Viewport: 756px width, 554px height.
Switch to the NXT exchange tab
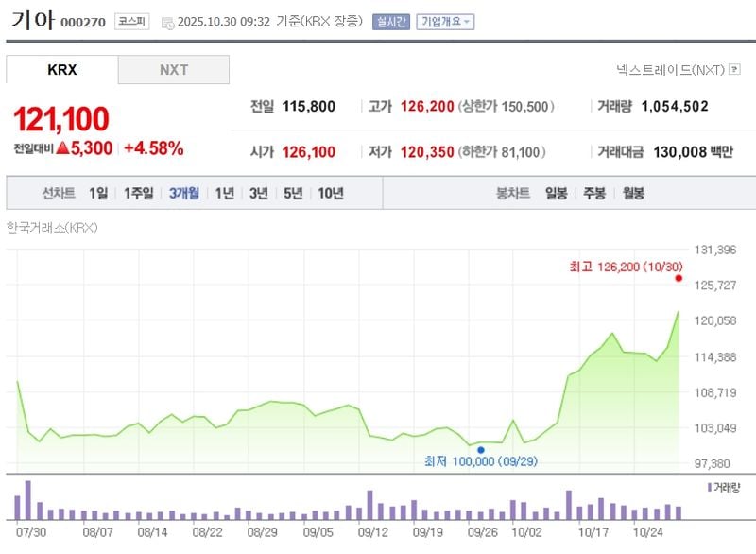pos(175,69)
